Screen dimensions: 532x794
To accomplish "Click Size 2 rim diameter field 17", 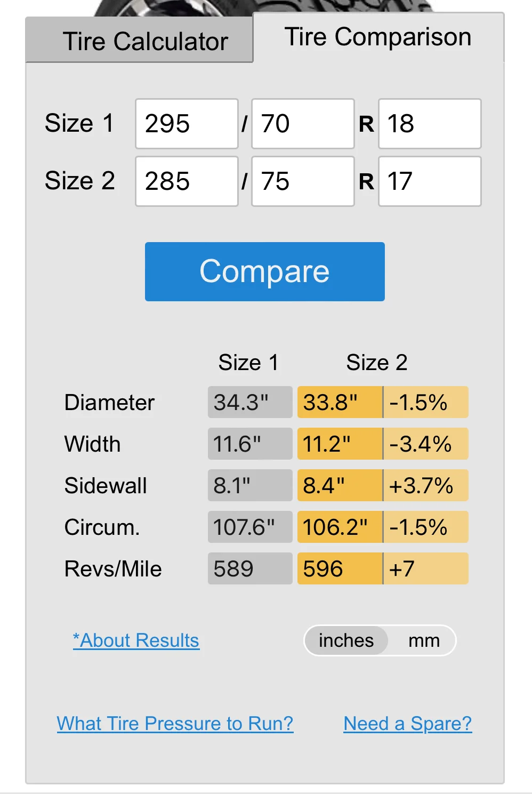I will (x=429, y=181).
